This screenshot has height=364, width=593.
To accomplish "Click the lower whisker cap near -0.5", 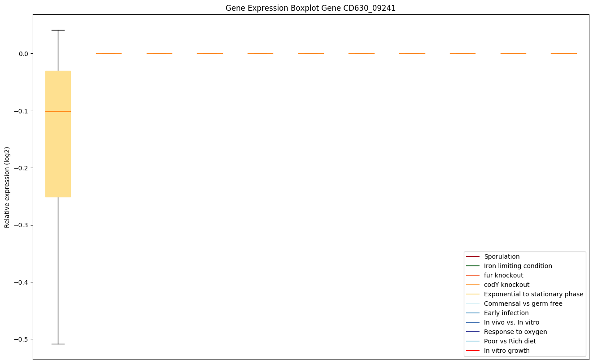I will 58,344.
